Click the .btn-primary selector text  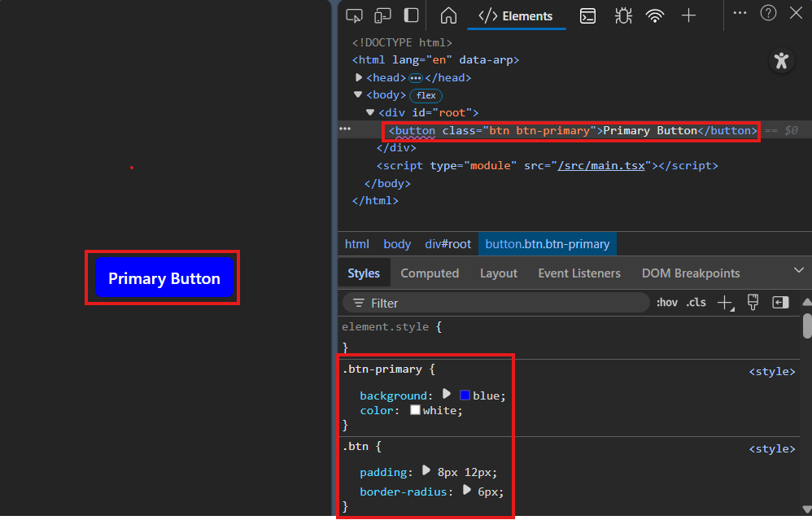[x=382, y=369]
